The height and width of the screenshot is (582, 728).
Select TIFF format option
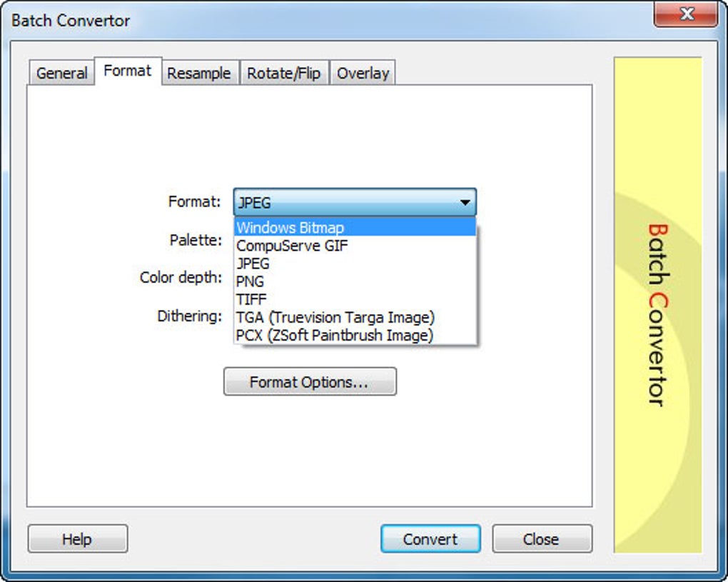click(x=355, y=299)
